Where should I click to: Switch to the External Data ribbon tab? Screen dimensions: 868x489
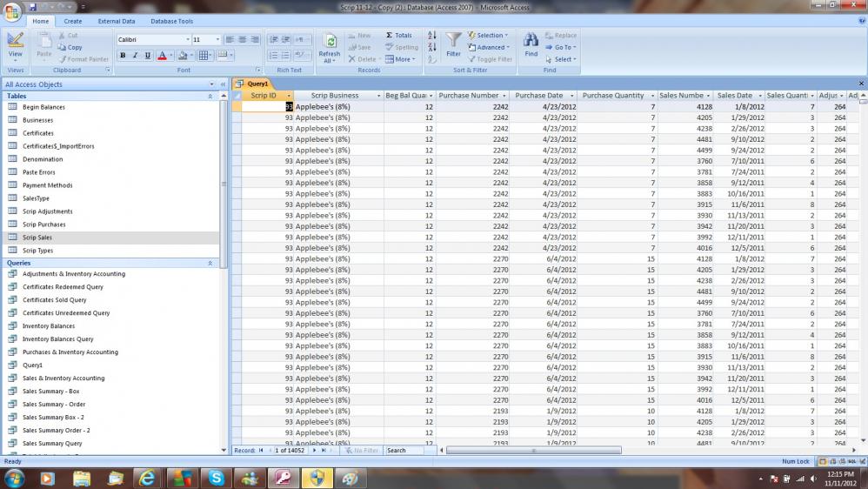pos(116,21)
